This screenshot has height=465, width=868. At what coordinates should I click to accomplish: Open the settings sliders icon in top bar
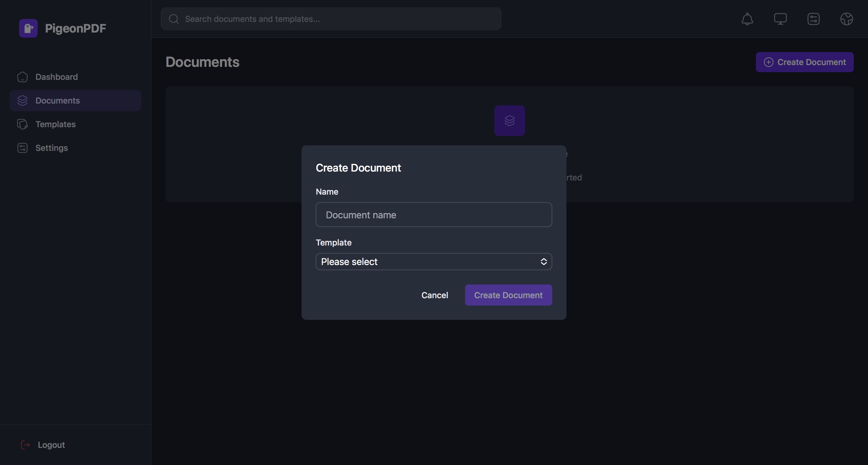click(x=813, y=19)
